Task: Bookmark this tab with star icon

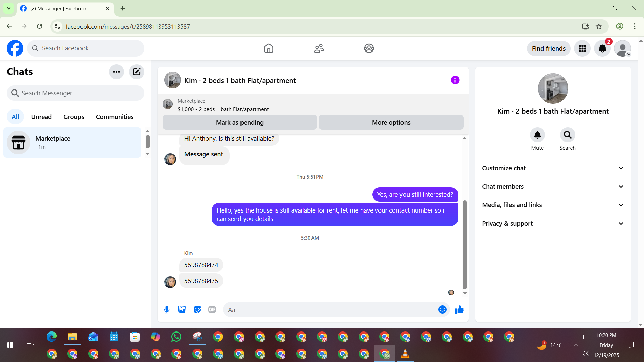Action: [599, 26]
